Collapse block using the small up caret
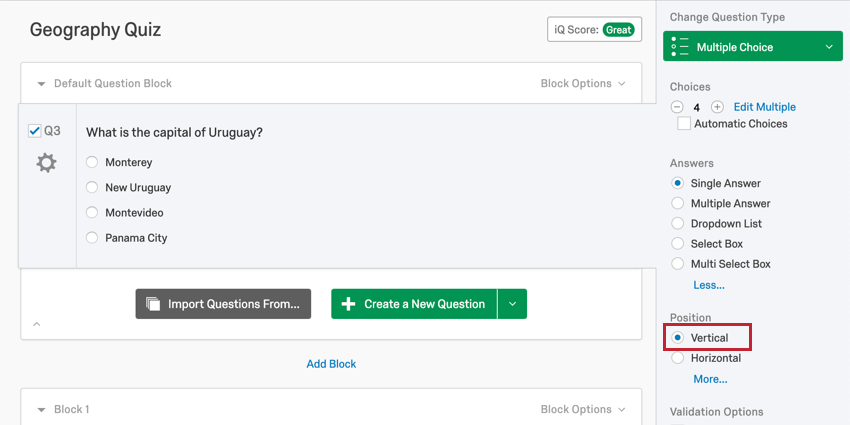 click(36, 324)
